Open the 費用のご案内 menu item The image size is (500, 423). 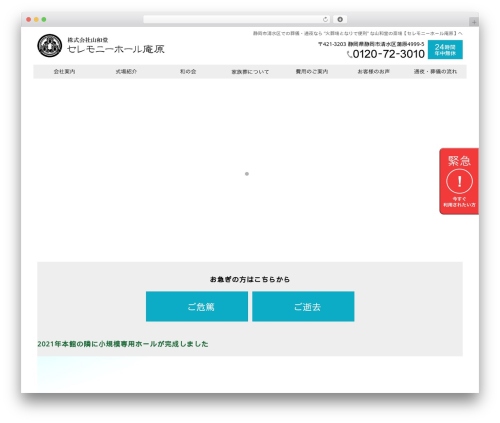click(312, 72)
